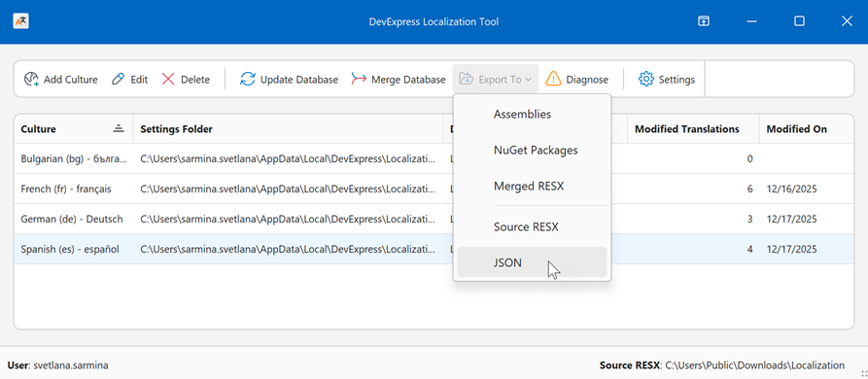
Task: Select Merged RESX export option
Action: (532, 187)
